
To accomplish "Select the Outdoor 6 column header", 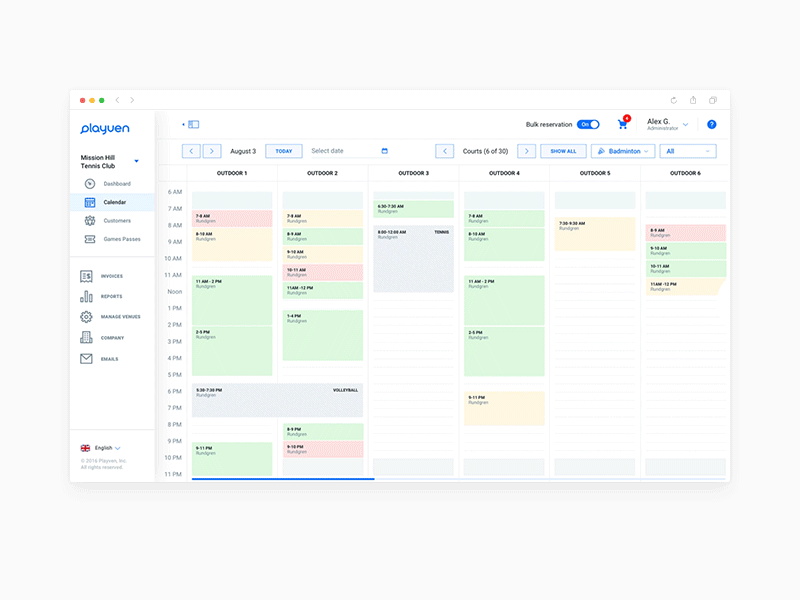I will click(x=685, y=173).
